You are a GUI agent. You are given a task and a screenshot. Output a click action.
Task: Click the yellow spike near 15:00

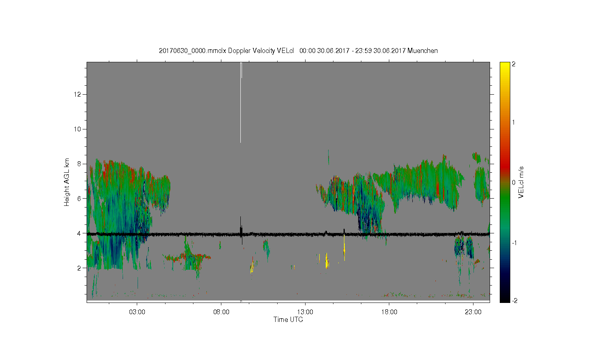tap(344, 244)
